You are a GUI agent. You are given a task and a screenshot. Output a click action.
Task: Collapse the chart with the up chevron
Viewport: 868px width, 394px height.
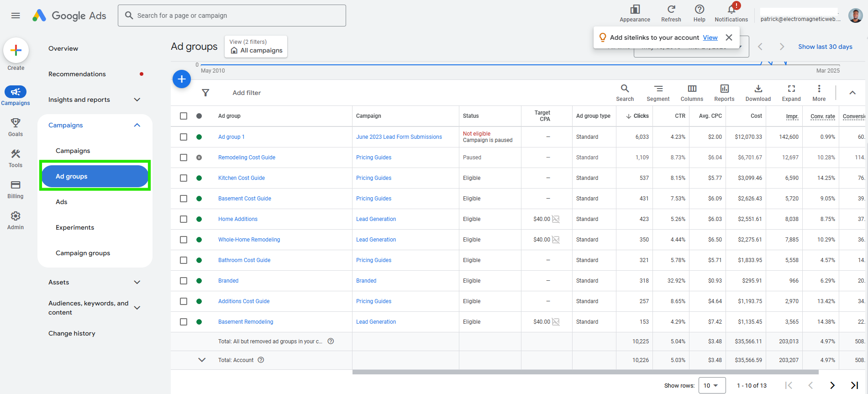click(852, 93)
